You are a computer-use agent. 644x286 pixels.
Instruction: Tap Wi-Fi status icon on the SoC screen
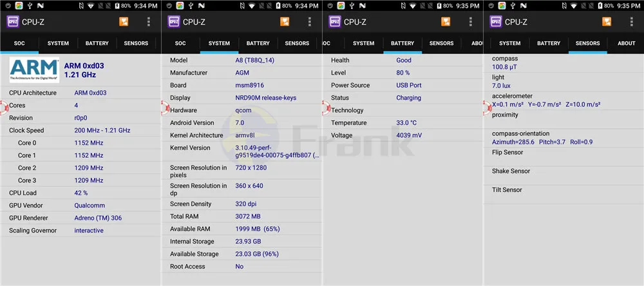(91, 6)
